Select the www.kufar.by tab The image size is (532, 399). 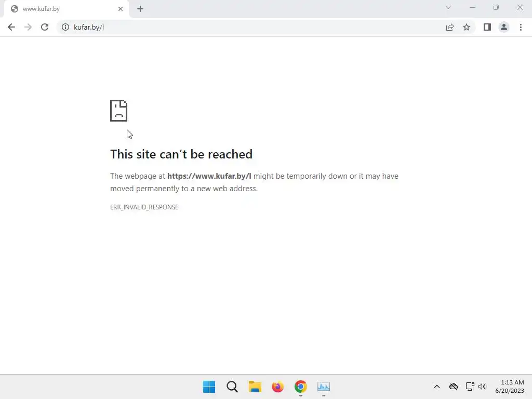click(x=66, y=9)
